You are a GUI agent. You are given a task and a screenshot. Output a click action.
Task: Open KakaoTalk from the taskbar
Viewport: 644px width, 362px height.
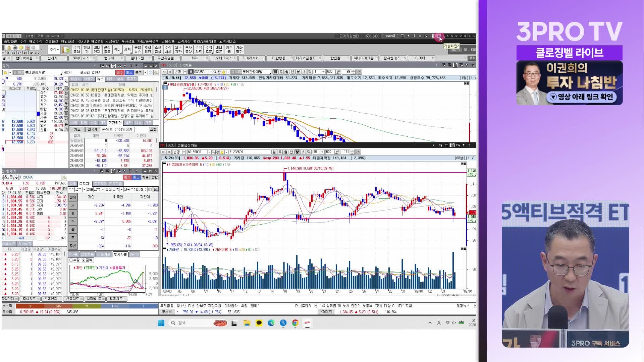(259, 323)
